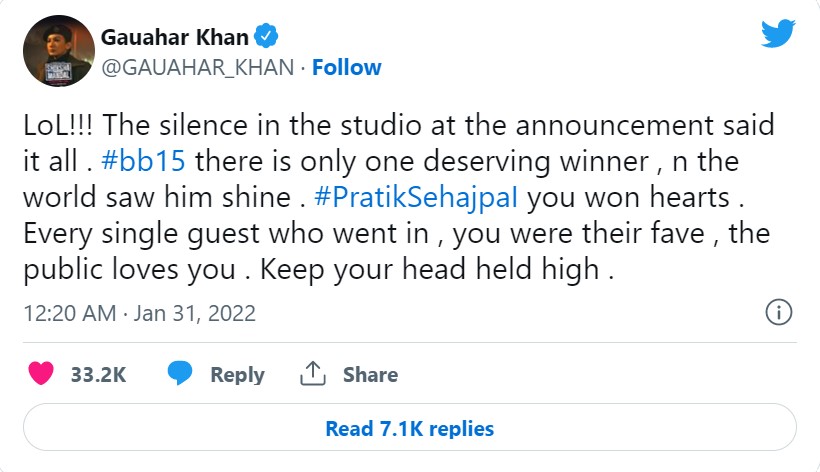Click the Reply text label
Image resolution: width=820 pixels, height=472 pixels.
tap(237, 375)
